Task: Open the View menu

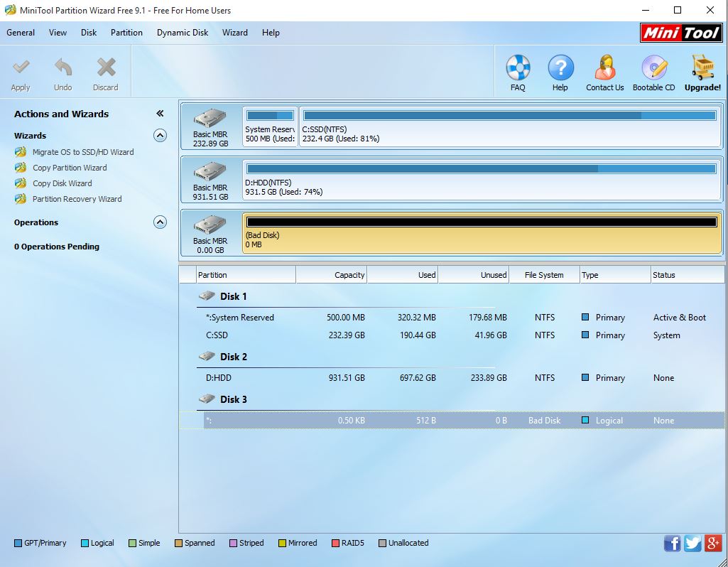Action: pos(58,33)
